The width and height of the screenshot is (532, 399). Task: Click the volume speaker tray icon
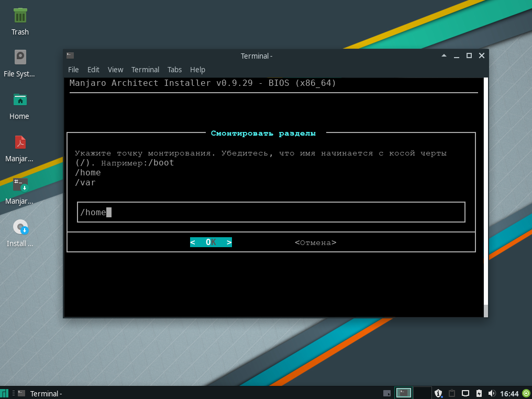492,393
